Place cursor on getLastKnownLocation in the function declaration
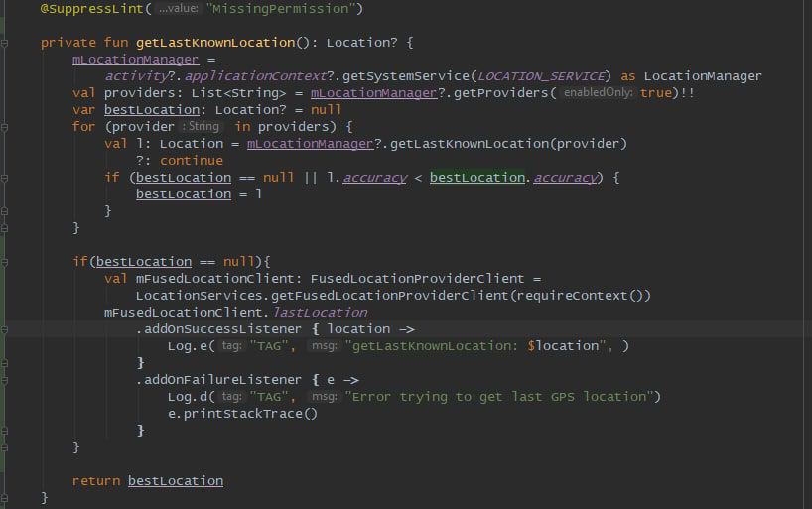Screen dimensions: 812x509 pos(215,43)
